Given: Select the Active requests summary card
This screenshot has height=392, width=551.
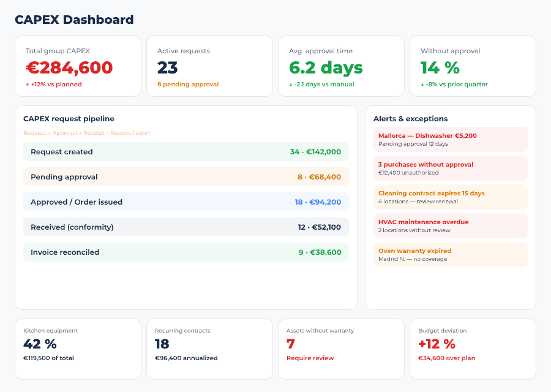Looking at the screenshot, I should 209,66.
